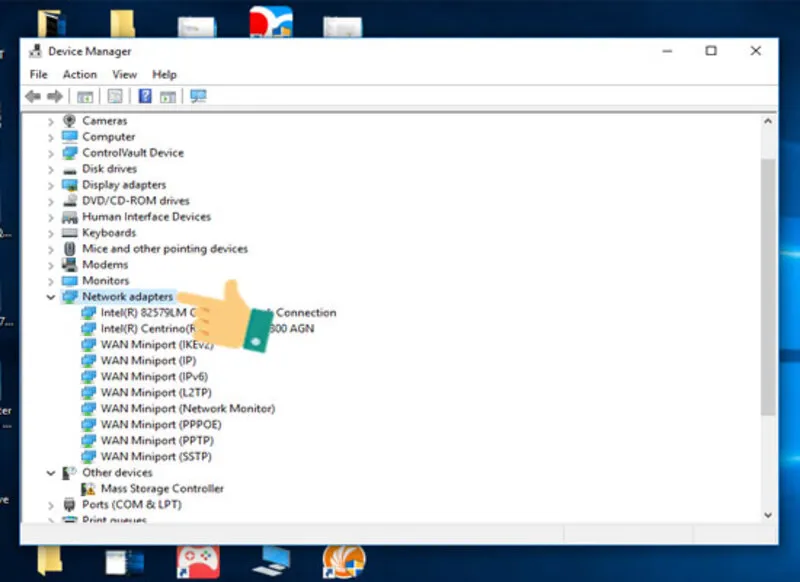
Task: Click the Properties toolbar icon
Action: pos(115,96)
